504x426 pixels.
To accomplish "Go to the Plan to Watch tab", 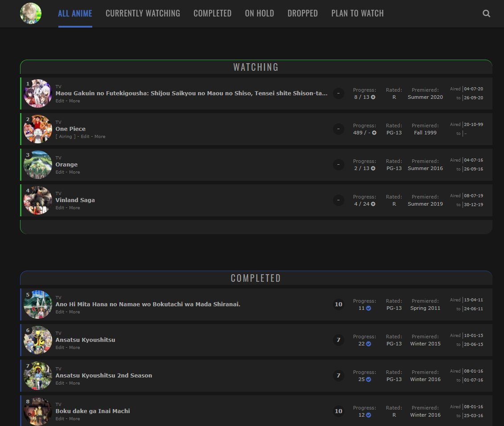I will (357, 13).
